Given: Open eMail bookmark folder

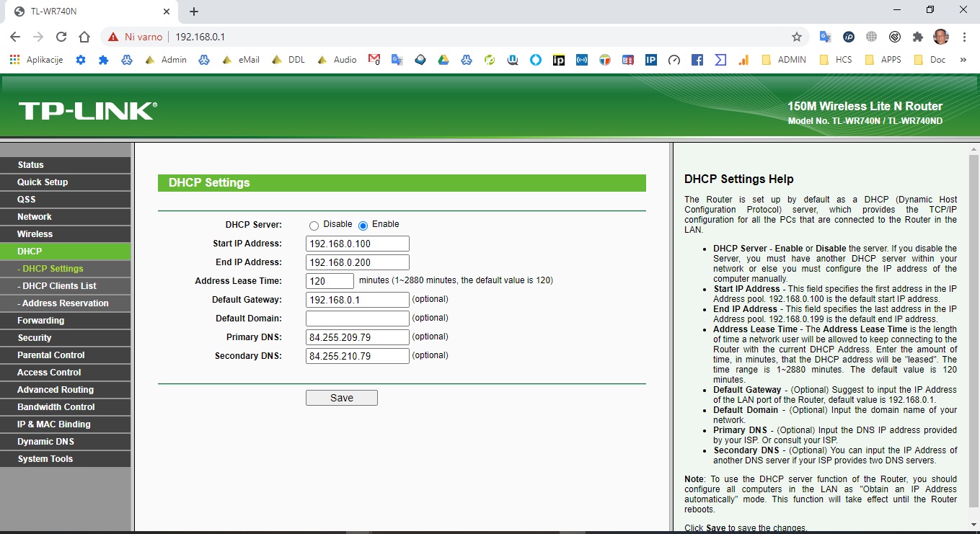Looking at the screenshot, I should tap(240, 60).
